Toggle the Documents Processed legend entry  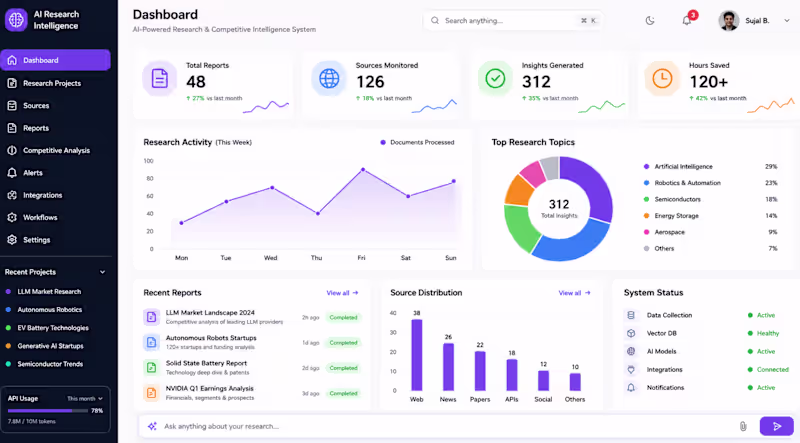pos(417,142)
